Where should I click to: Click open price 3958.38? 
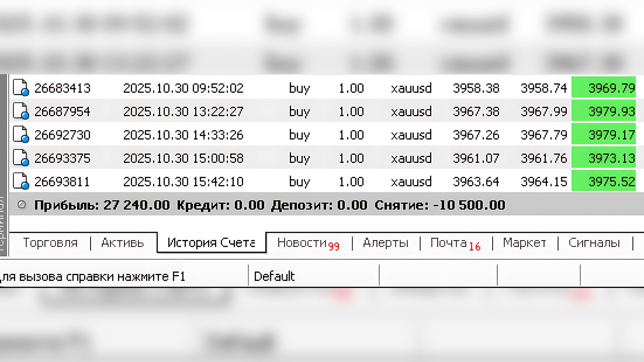coord(476,88)
